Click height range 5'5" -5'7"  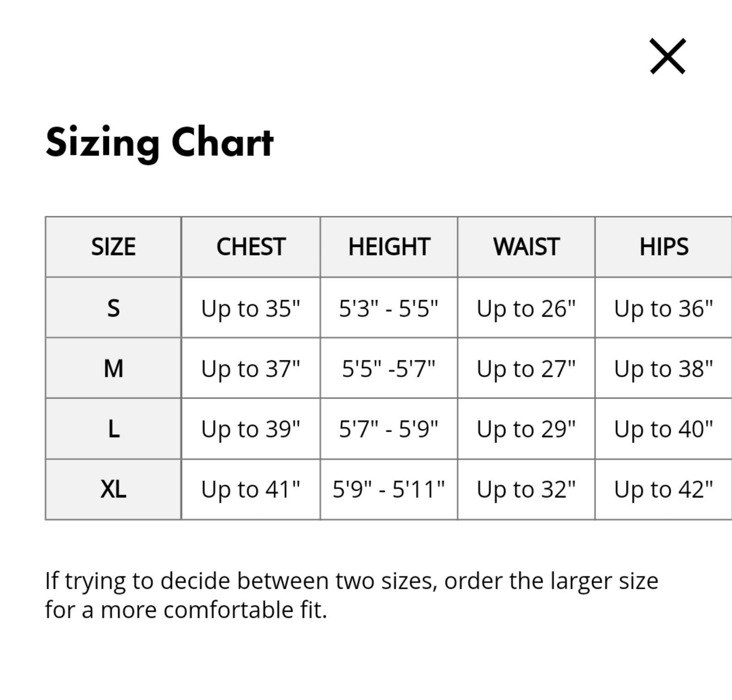[389, 369]
